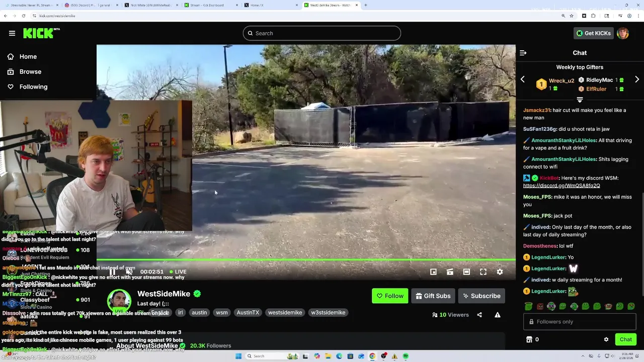
Task: Open the Discord invite link in chat
Action: point(561,186)
